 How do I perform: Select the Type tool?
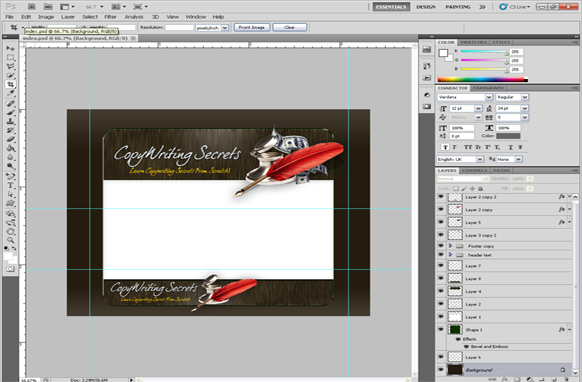tap(10, 185)
